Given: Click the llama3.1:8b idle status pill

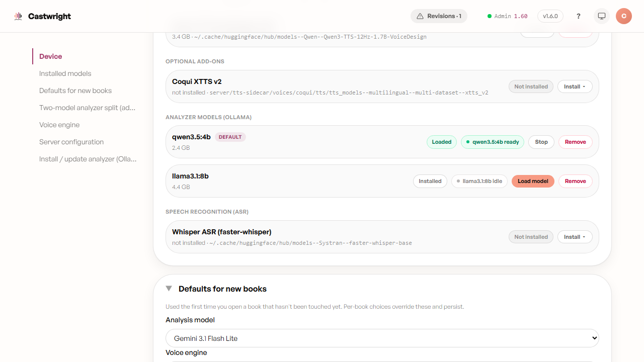Looking at the screenshot, I should [479, 181].
